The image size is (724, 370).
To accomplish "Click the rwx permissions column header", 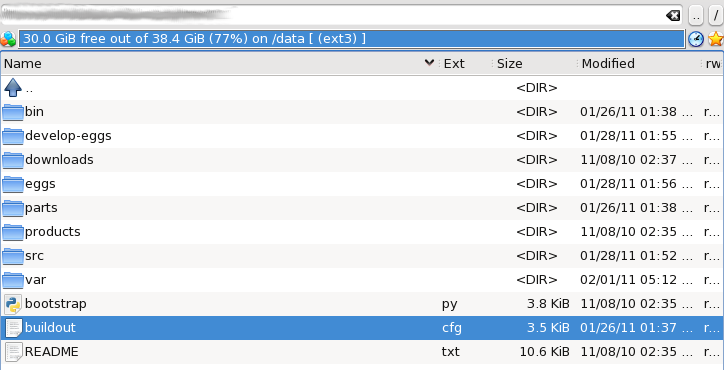I will point(713,63).
